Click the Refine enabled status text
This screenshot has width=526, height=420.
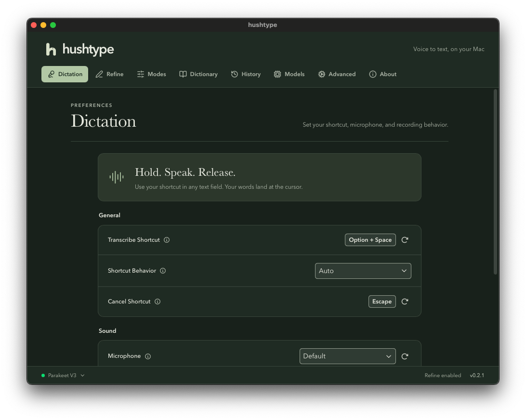point(443,375)
